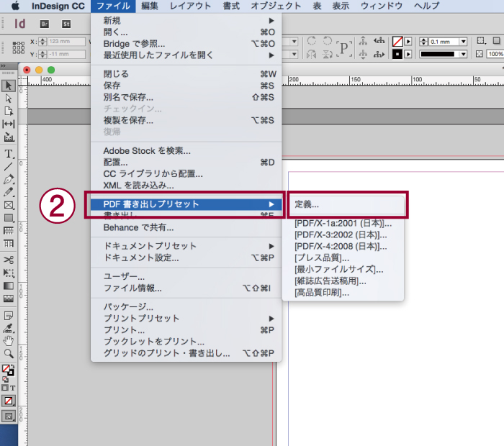Select the Horizontal Grid tool
Image resolution: width=504 pixels, height=446 pixels.
point(9,231)
